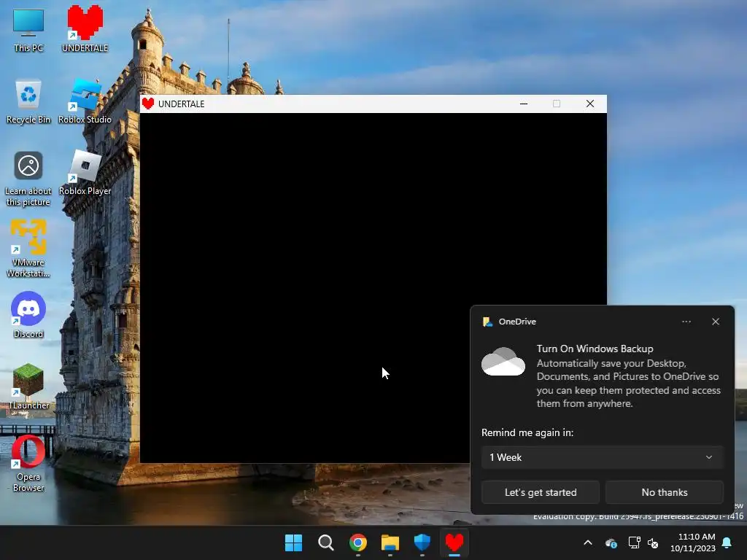Select the UNDERTALE desktop shortcut
747x560 pixels.
85,28
